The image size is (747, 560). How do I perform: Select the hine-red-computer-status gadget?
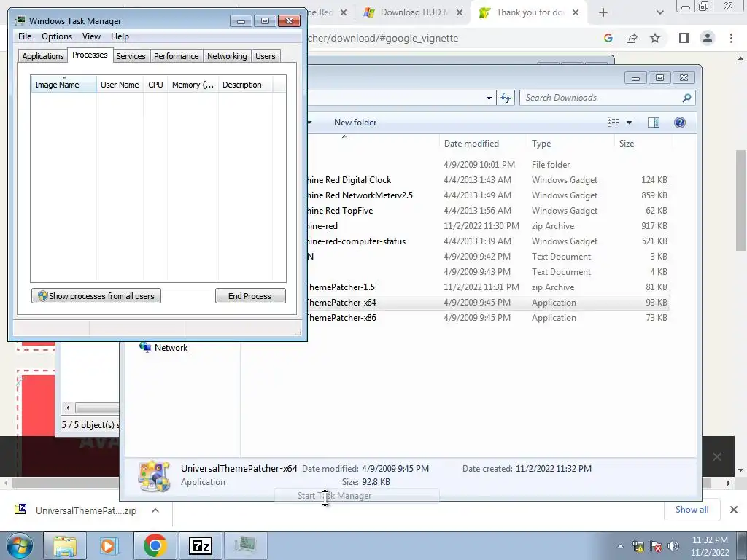(x=488, y=241)
